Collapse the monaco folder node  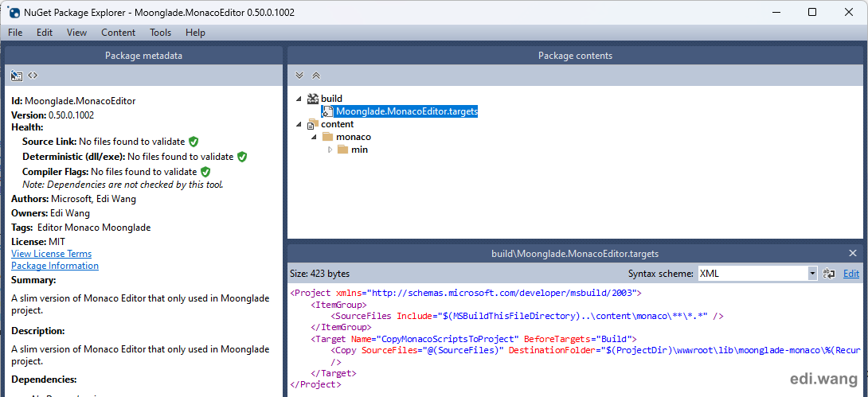click(x=313, y=137)
